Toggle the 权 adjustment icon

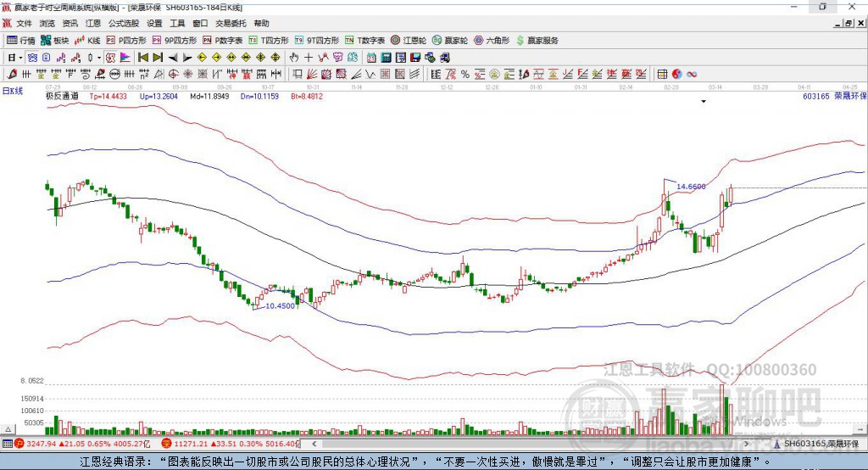pyautogui.click(x=111, y=58)
